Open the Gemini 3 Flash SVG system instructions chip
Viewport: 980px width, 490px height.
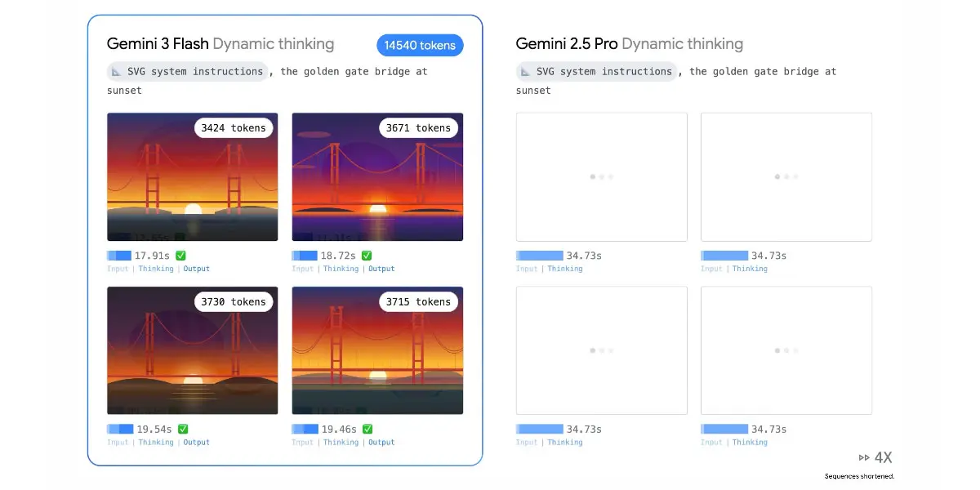point(187,72)
